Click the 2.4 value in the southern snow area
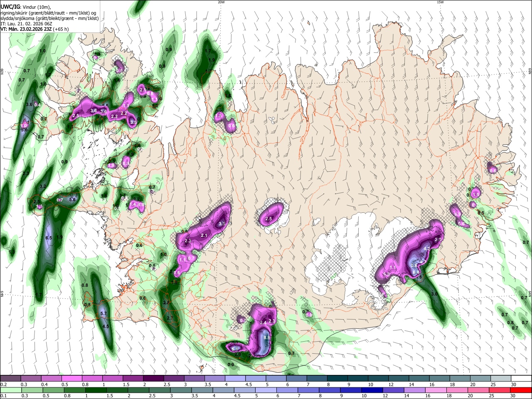The image size is (532, 399). click(263, 323)
